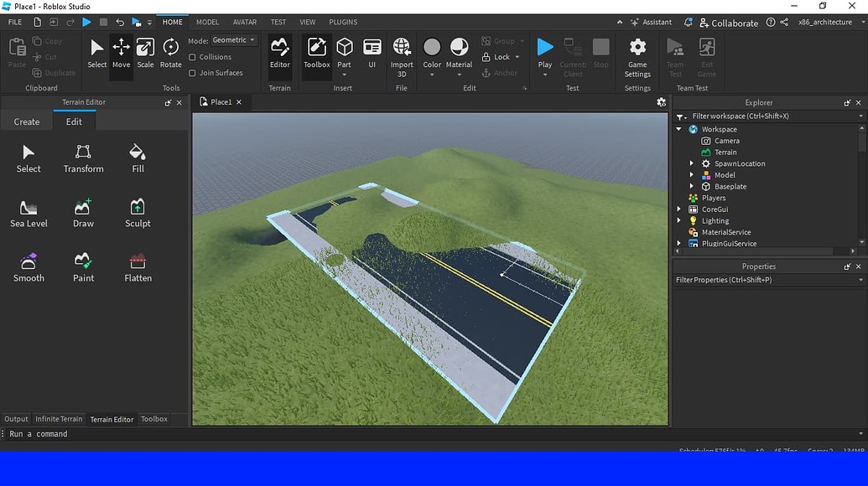This screenshot has height=486, width=868.
Task: Choose the Flatten terrain tool
Action: [x=138, y=268]
